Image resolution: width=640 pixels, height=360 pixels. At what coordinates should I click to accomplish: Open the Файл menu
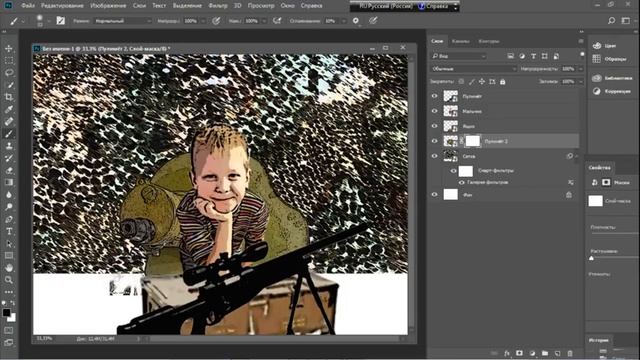click(x=28, y=6)
